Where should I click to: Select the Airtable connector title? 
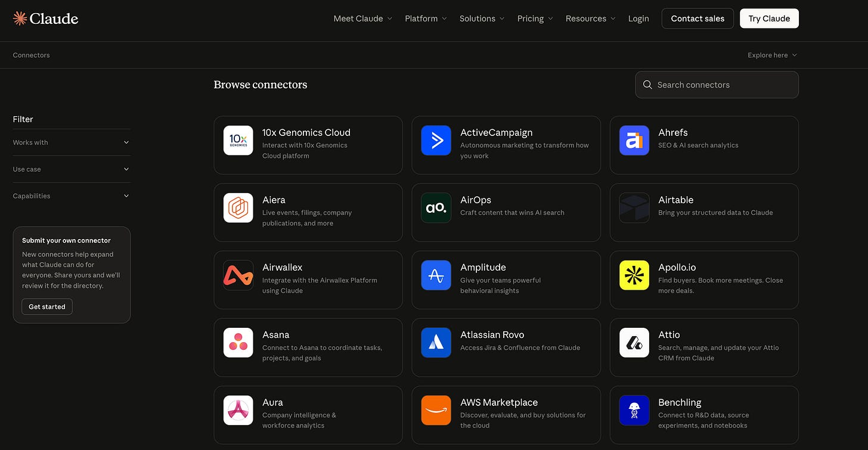coord(676,200)
